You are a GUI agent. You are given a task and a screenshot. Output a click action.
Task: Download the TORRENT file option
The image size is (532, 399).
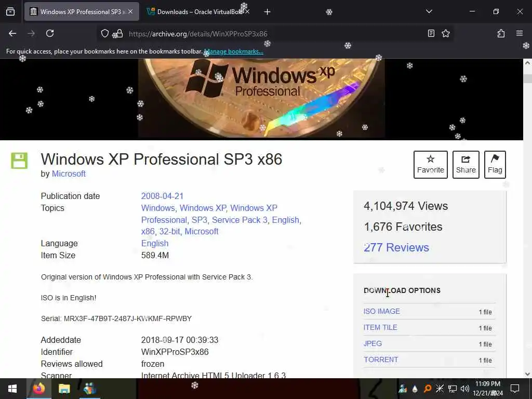click(x=381, y=360)
